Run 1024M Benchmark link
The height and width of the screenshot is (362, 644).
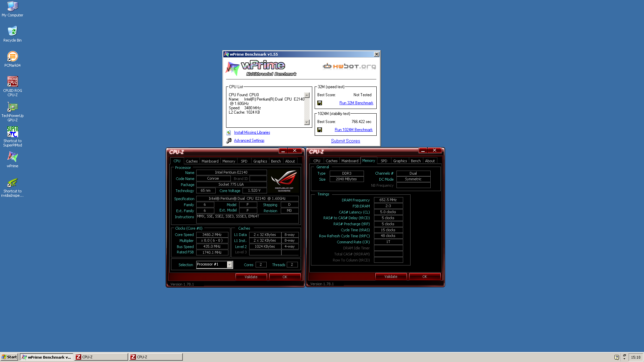[x=354, y=130]
